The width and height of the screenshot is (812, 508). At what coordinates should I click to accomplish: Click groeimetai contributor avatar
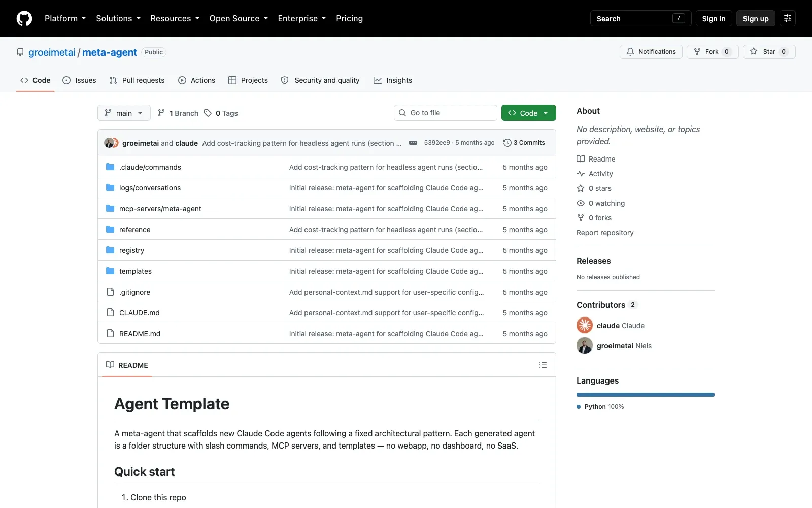pyautogui.click(x=585, y=345)
